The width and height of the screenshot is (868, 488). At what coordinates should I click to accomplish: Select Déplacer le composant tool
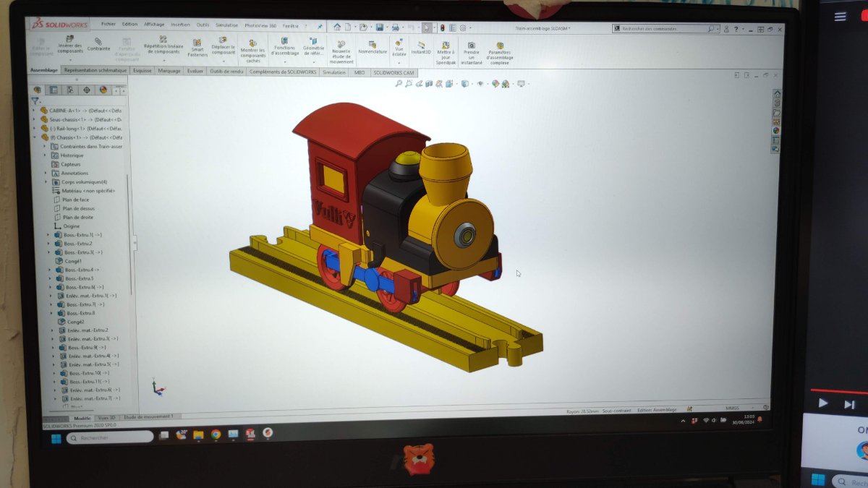click(x=224, y=46)
